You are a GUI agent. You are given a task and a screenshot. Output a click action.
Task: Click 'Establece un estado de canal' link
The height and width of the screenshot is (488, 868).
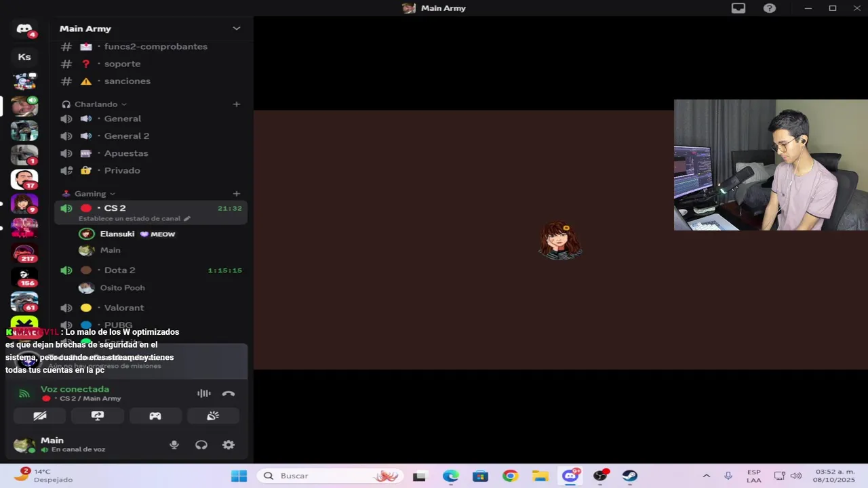point(130,218)
